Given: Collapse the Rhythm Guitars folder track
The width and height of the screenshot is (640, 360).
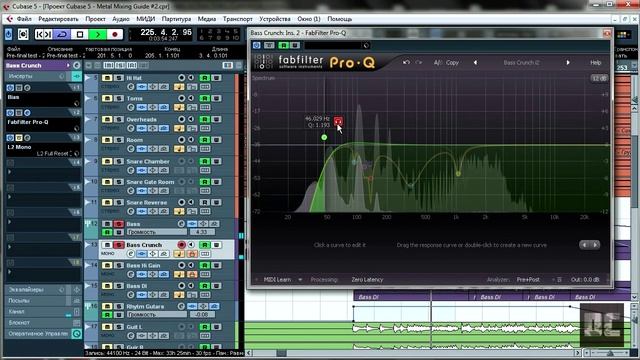Looking at the screenshot, I should (x=88, y=306).
